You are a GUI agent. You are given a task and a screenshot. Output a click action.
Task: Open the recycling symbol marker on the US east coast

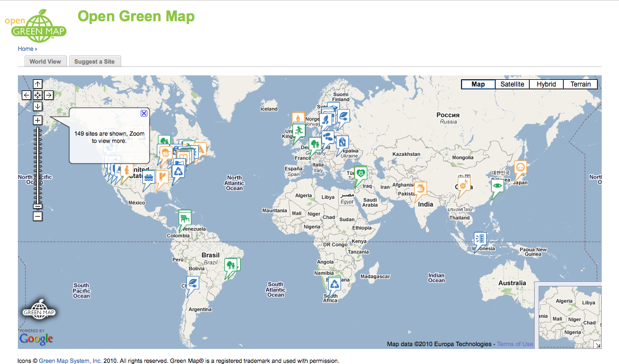178,171
